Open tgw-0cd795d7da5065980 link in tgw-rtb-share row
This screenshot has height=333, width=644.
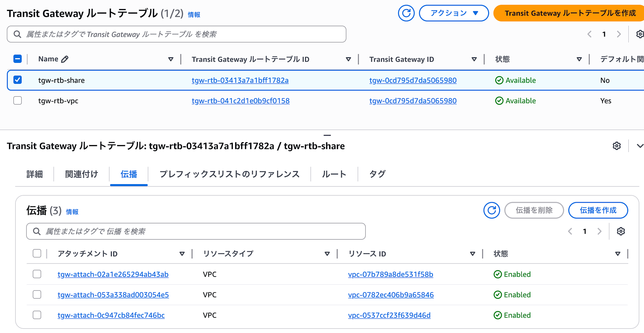click(413, 80)
